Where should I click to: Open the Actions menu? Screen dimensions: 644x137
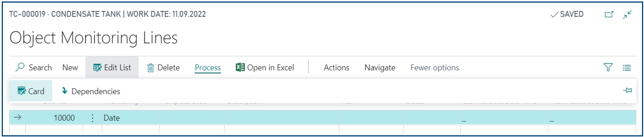(336, 68)
